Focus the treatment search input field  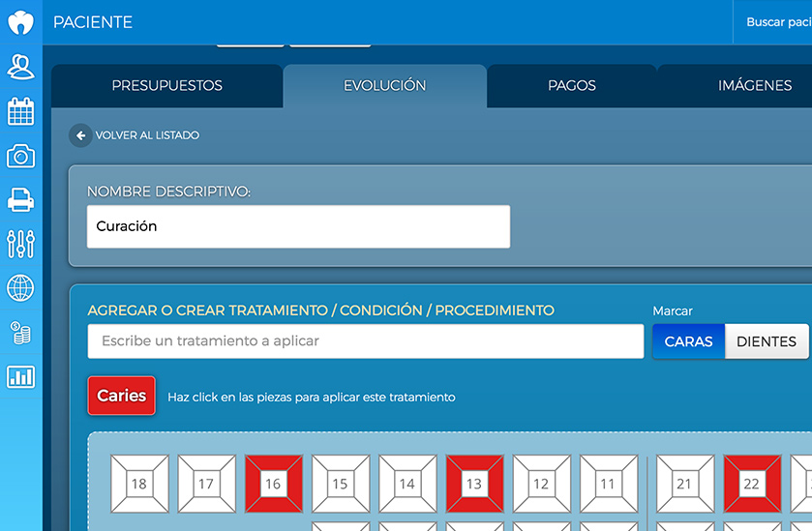pos(365,341)
